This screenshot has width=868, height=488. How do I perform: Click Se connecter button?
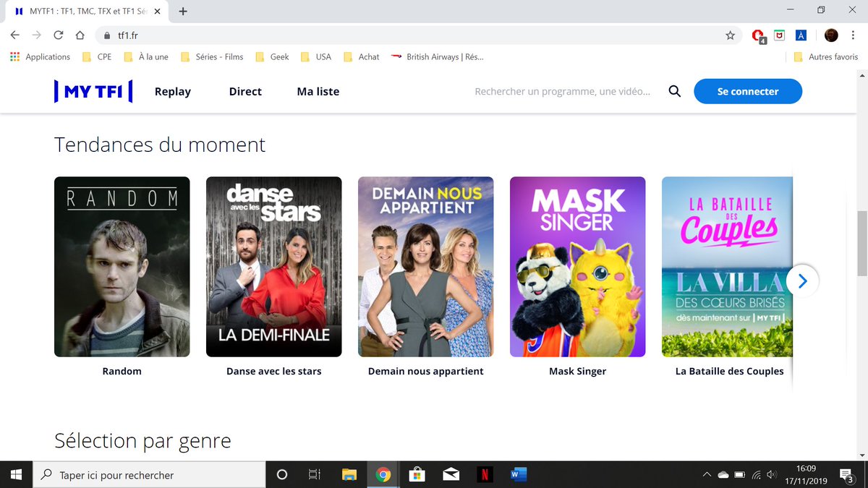point(748,91)
